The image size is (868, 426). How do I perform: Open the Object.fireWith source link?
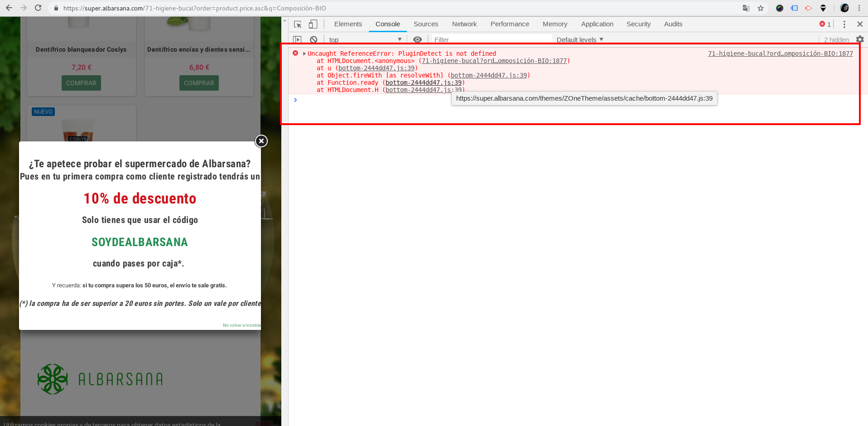click(x=489, y=75)
